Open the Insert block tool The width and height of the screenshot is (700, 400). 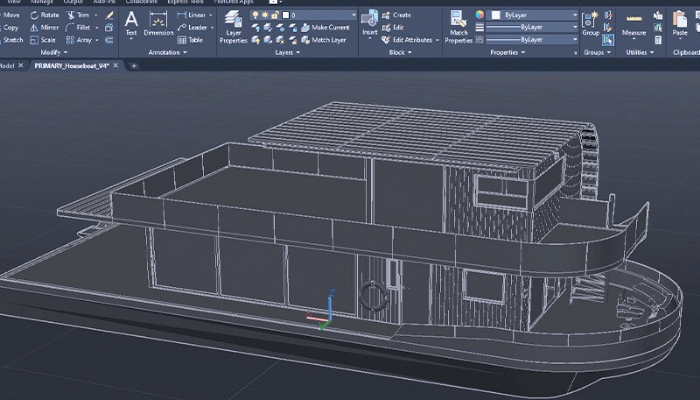click(370, 22)
